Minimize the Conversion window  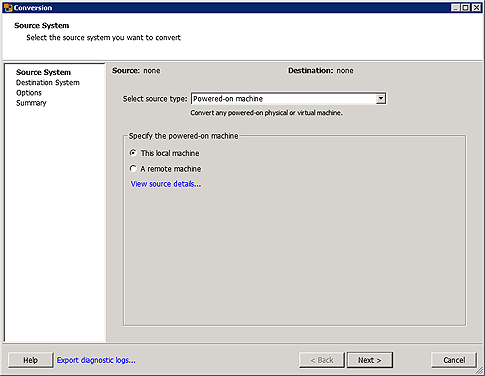tap(455, 8)
